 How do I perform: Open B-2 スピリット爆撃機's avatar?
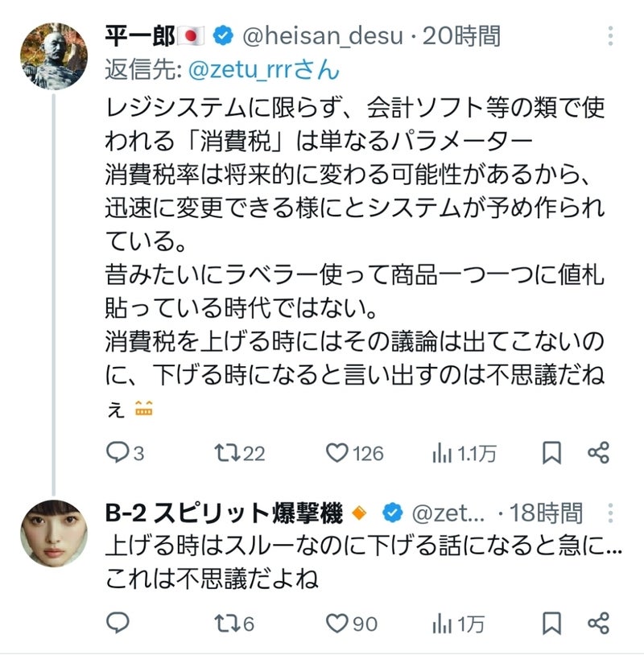coord(53,533)
